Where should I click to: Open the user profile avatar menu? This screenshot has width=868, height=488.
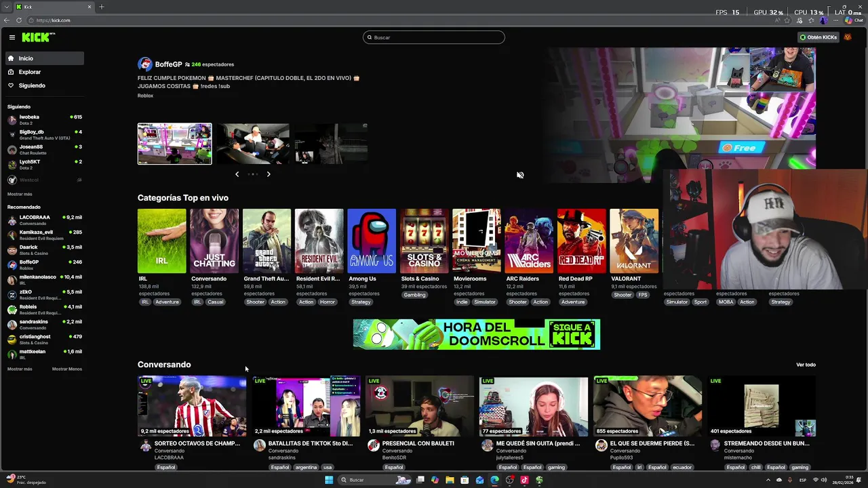coord(847,37)
